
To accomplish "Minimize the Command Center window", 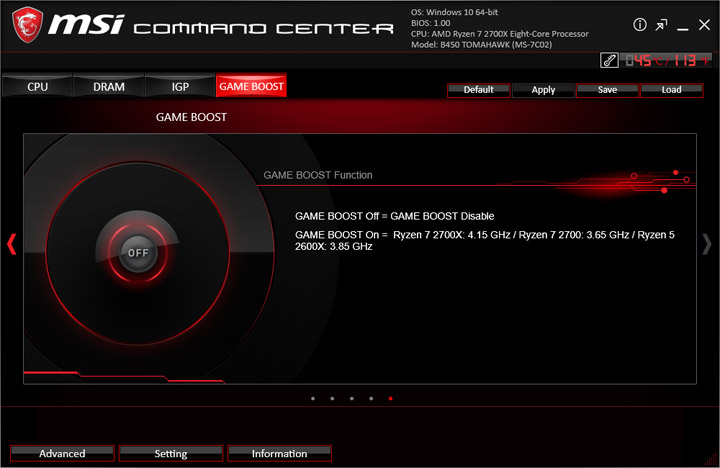I will (682, 28).
